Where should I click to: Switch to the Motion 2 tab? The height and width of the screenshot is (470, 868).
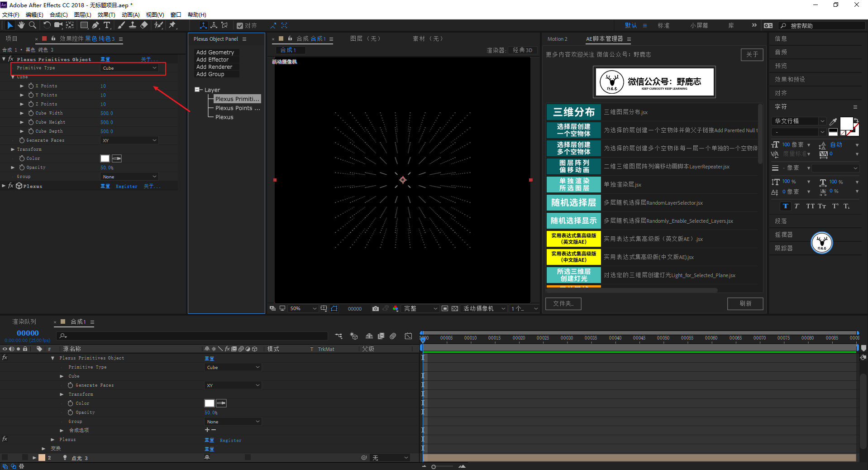(x=557, y=39)
